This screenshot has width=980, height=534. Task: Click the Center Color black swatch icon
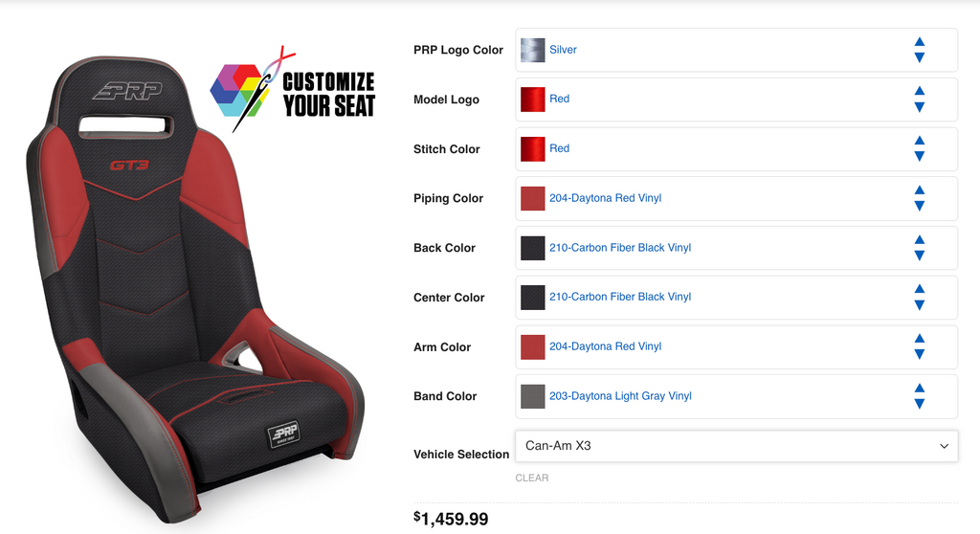click(532, 298)
